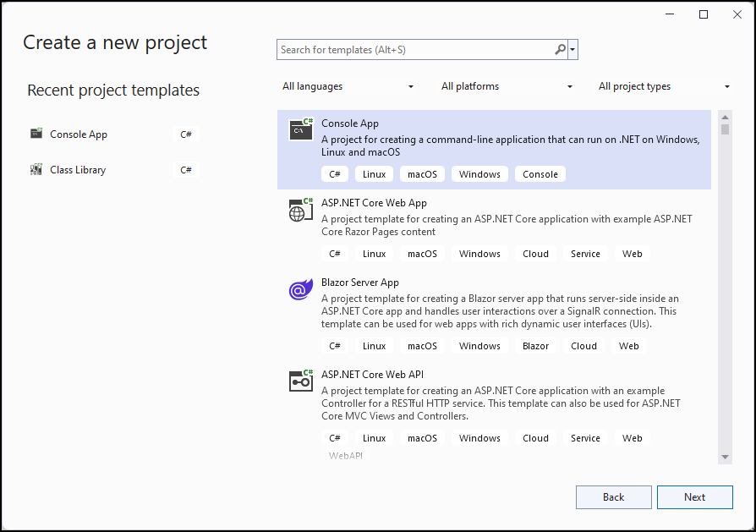Click the Next button
Screen dimensions: 756x532
point(694,496)
